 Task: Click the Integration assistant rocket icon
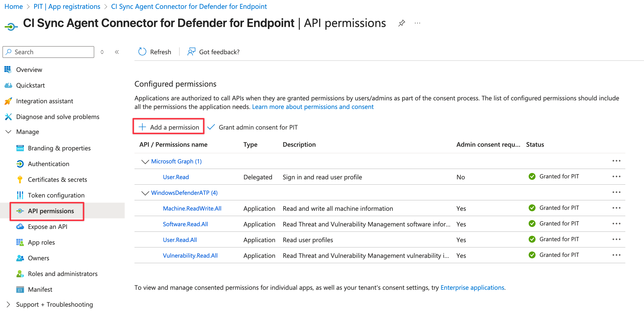pos(8,101)
